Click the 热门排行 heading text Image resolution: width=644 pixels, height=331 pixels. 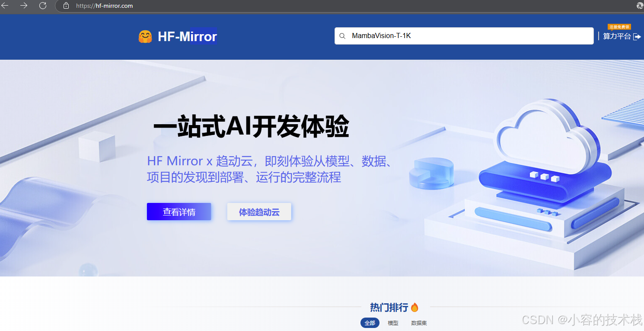tap(389, 308)
